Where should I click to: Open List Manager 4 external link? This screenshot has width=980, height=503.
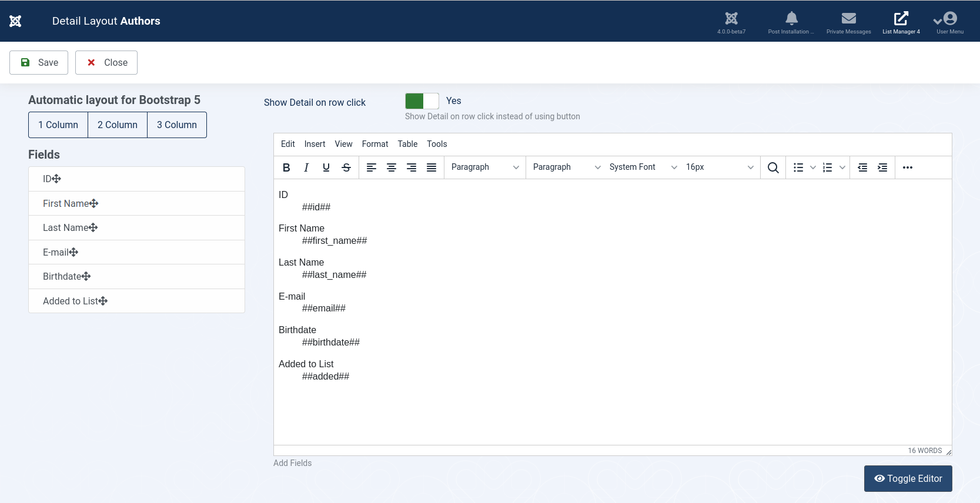pyautogui.click(x=901, y=22)
